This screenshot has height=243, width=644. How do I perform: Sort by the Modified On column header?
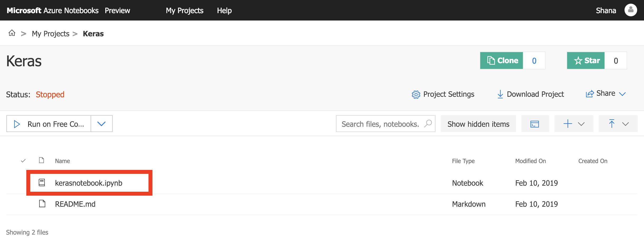530,161
